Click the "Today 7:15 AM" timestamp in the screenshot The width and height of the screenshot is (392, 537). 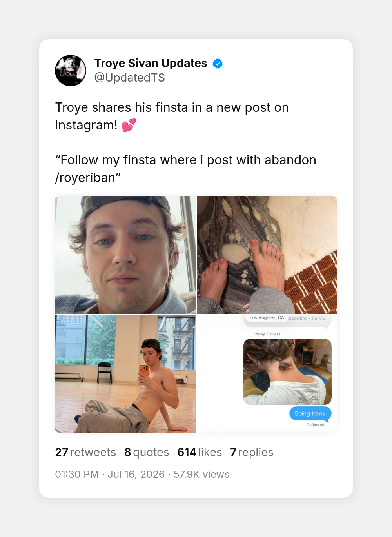tap(267, 334)
